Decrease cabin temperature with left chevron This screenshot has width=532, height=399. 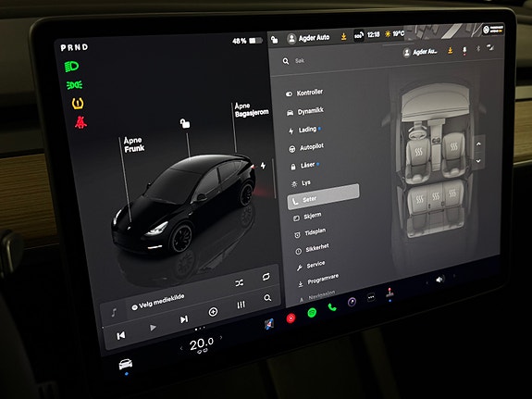point(181,348)
